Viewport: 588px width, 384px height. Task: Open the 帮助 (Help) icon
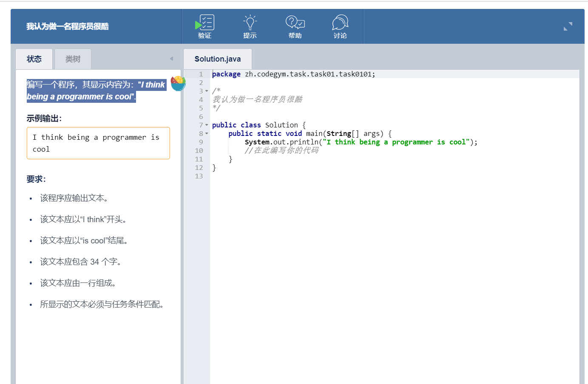295,26
